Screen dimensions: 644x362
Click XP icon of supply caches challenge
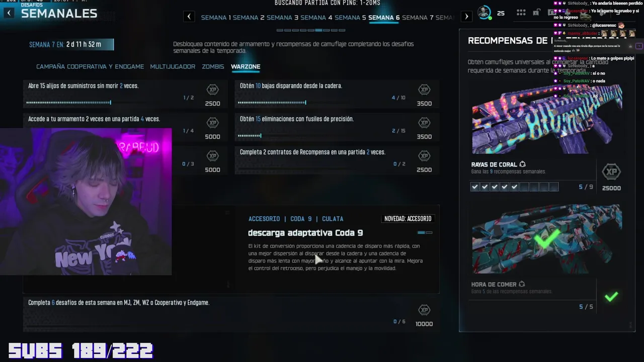click(212, 90)
